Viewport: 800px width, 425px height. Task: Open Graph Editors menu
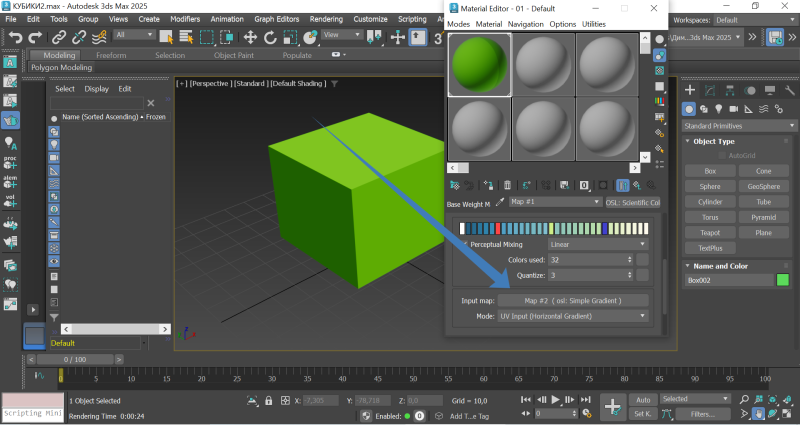click(277, 19)
